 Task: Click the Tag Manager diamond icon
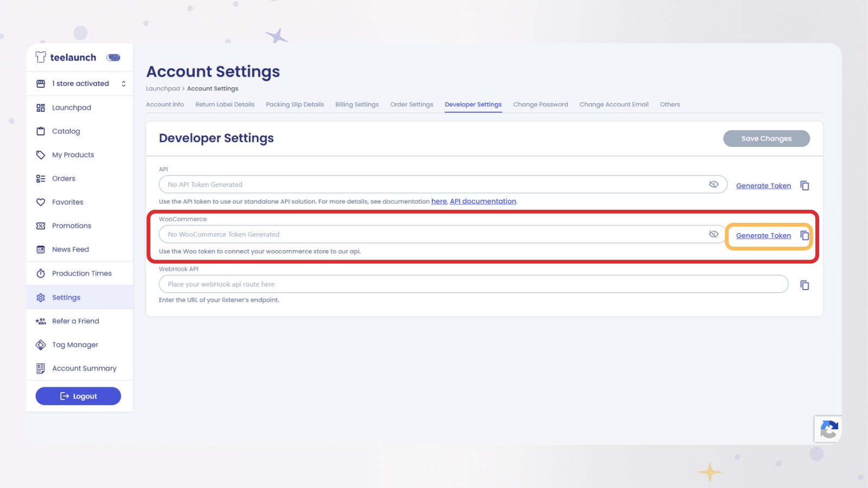pos(41,345)
